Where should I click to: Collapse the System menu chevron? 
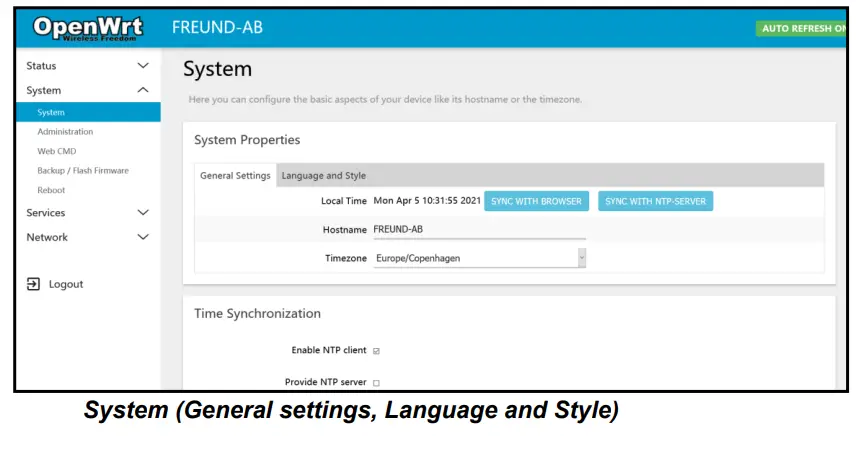(x=143, y=90)
